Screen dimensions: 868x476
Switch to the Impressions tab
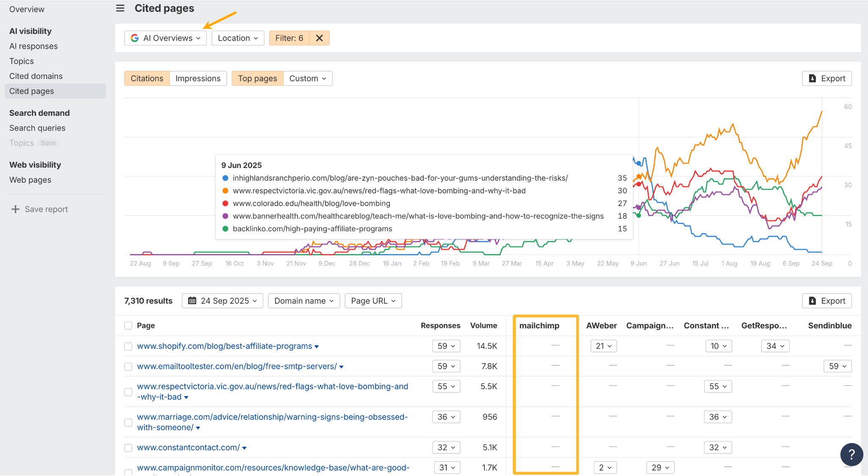pos(198,78)
